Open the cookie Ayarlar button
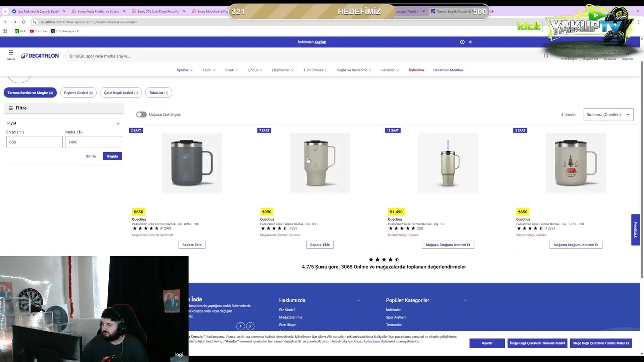 [487, 343]
